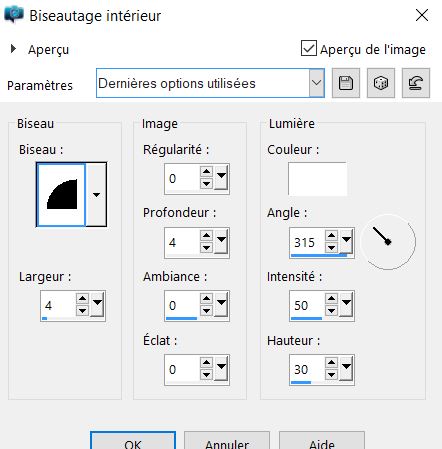This screenshot has height=449, width=442.
Task: Click the save preset floppy disk icon
Action: click(x=346, y=83)
